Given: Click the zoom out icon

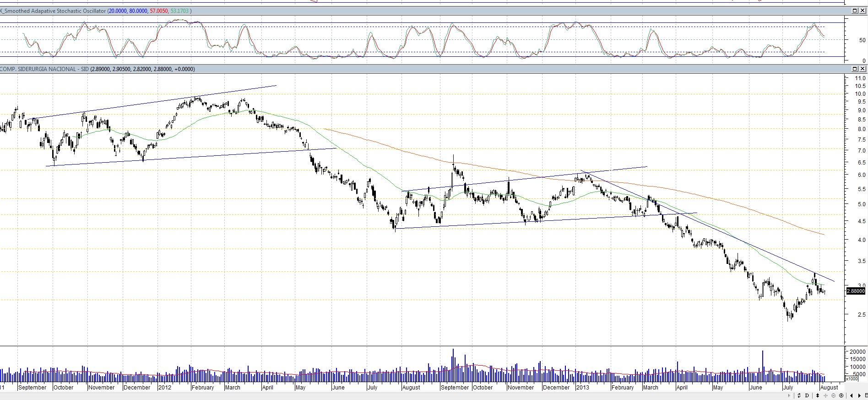Looking at the screenshot, I should (x=834, y=395).
